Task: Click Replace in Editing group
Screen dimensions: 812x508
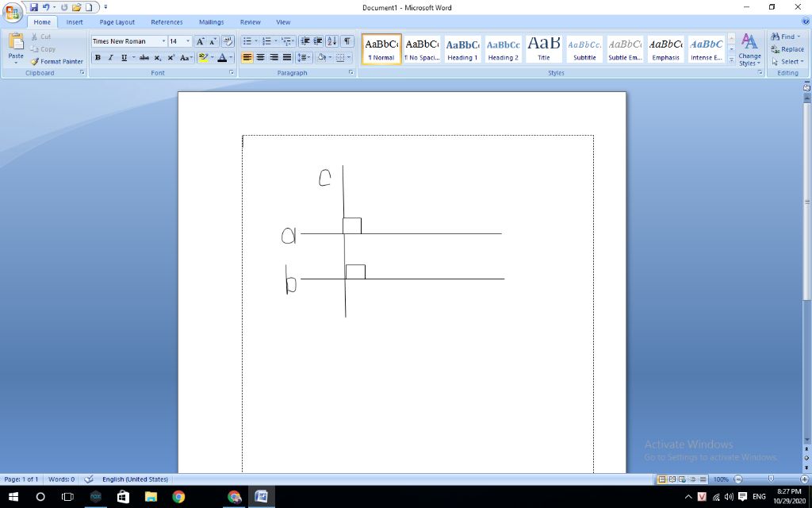Action: [787, 49]
